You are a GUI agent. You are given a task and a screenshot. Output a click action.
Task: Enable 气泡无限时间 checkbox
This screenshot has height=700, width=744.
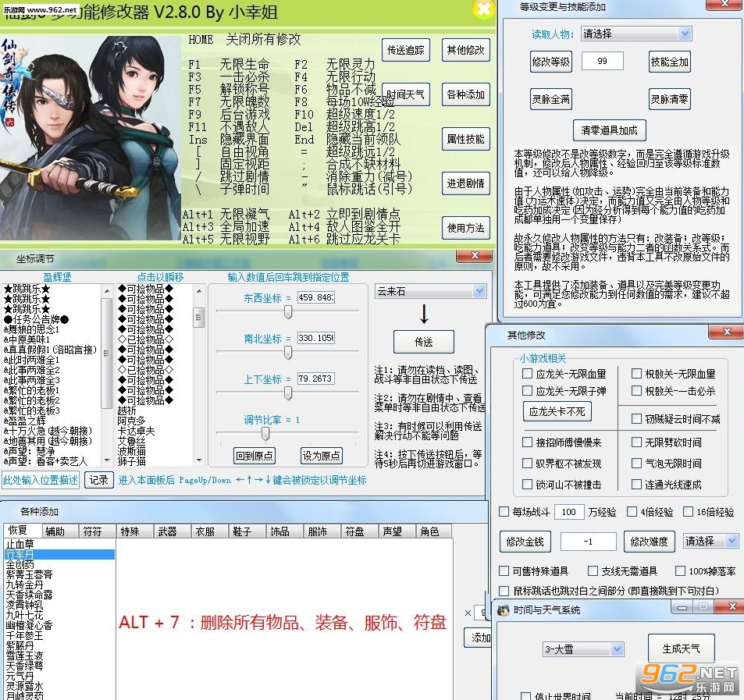tap(636, 463)
